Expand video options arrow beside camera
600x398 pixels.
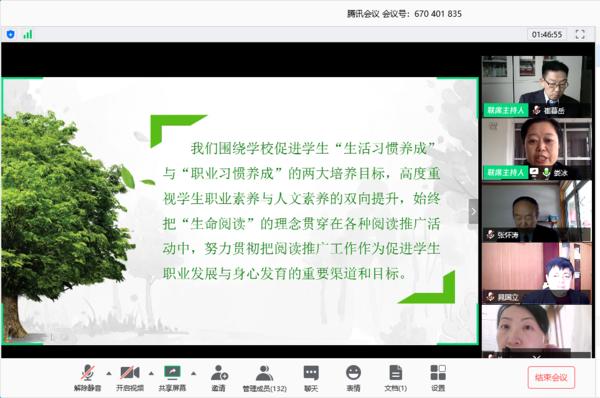click(x=152, y=373)
